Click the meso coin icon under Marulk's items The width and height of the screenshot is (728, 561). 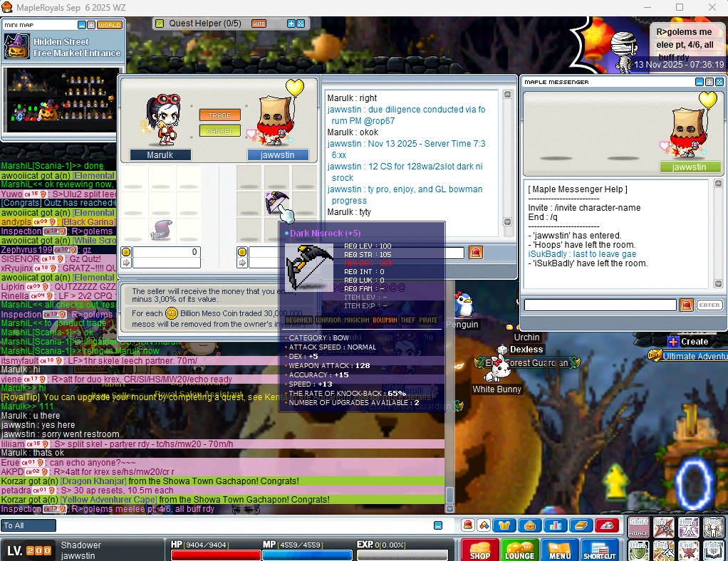126,252
